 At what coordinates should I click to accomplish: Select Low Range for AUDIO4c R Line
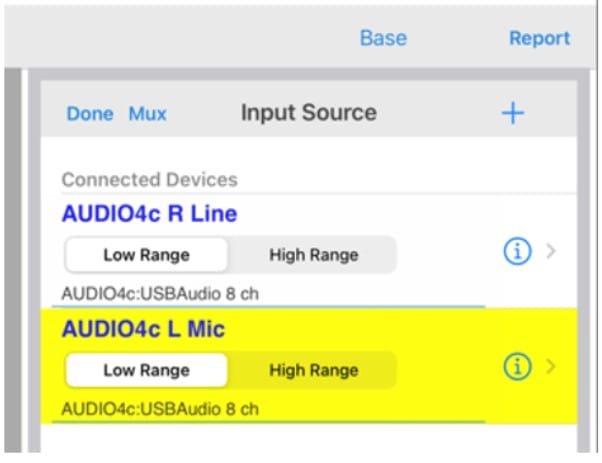tap(146, 255)
